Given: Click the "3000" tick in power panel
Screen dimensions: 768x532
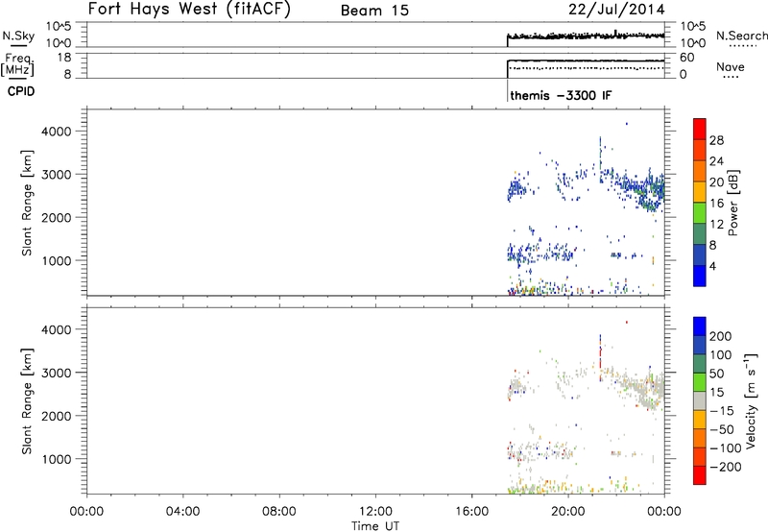Looking at the screenshot, I should 57,175.
